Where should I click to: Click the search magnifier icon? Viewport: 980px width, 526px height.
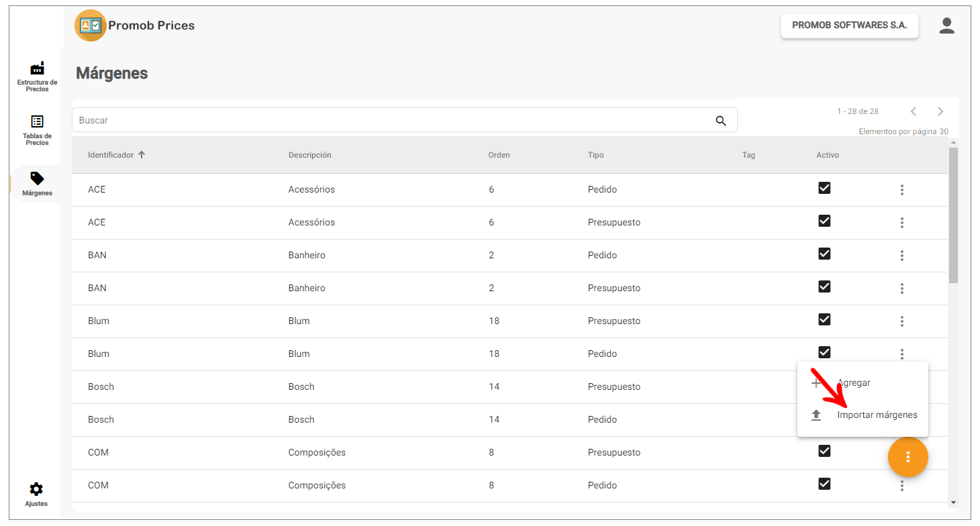click(721, 121)
